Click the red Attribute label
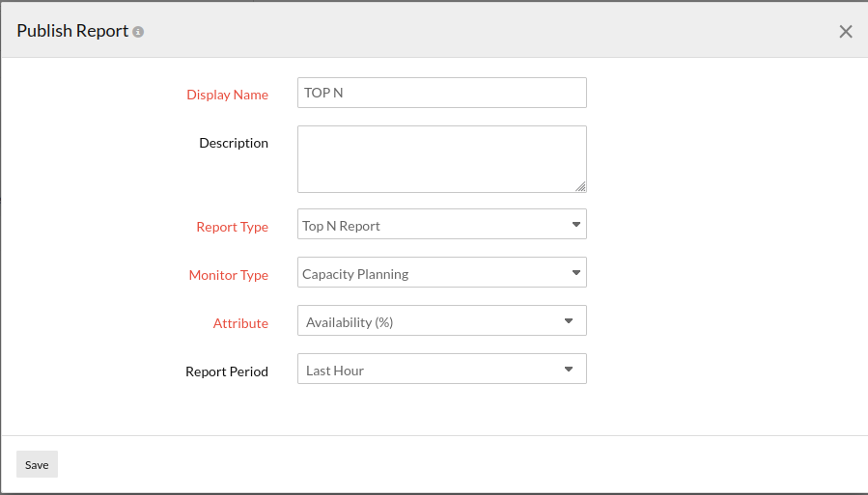 (240, 323)
